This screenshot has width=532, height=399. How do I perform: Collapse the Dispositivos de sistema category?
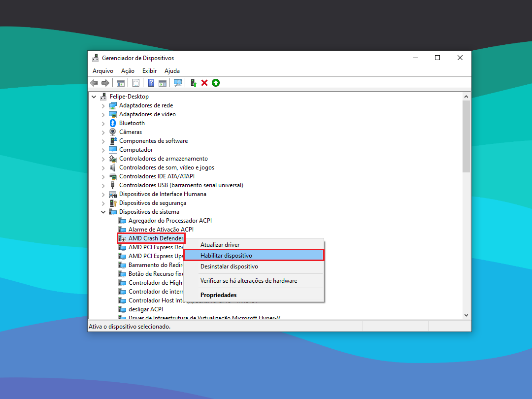103,211
